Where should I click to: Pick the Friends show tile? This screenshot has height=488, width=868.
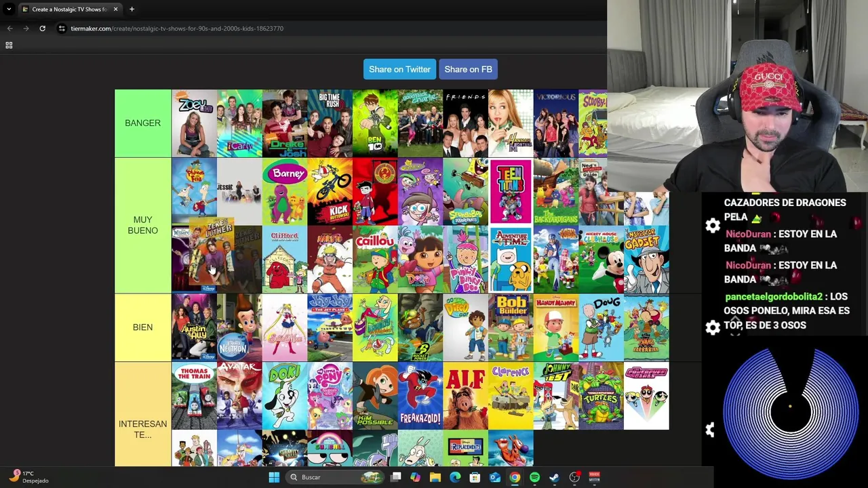(465, 123)
